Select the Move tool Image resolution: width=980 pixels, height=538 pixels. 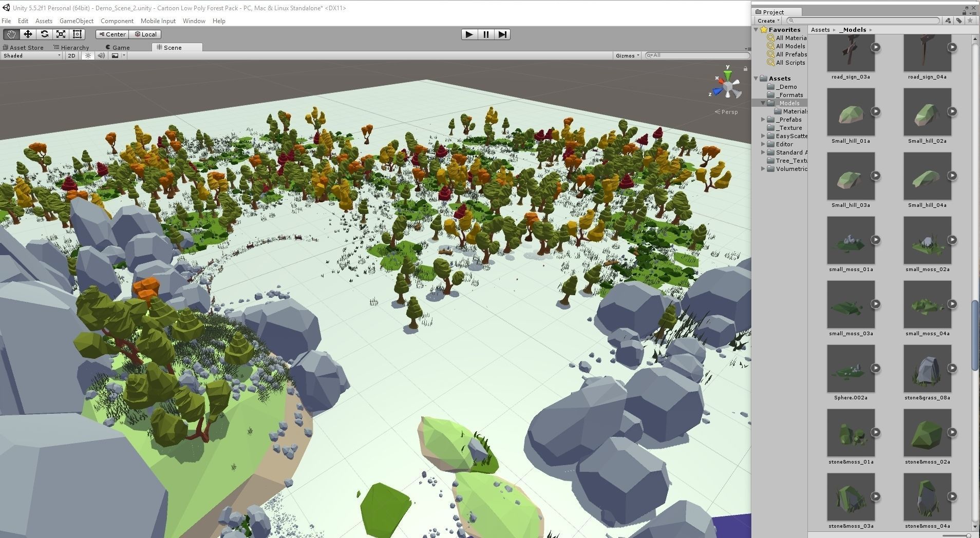28,34
